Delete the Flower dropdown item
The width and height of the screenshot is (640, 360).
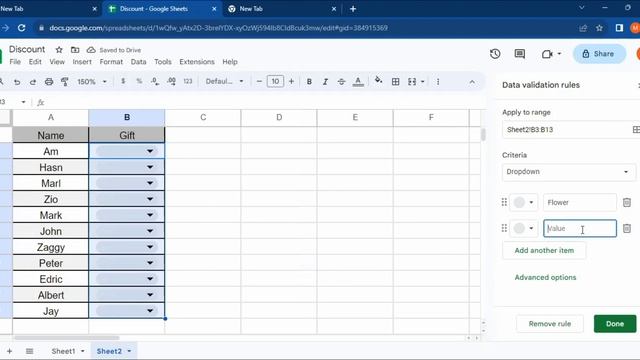627,202
